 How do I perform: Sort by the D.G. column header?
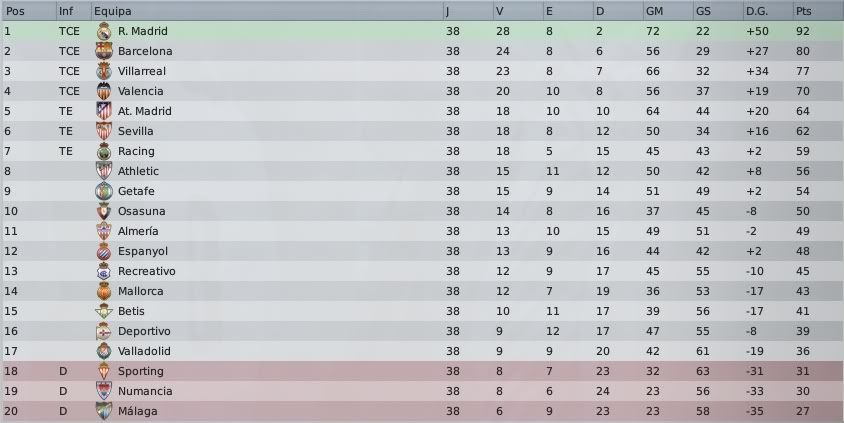tap(768, 11)
